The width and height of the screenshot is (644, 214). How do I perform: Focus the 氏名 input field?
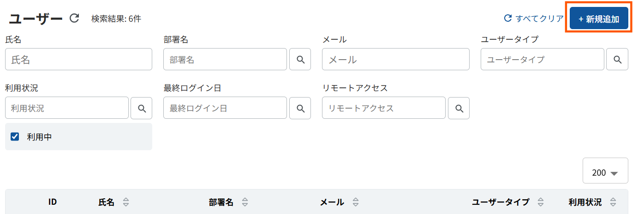click(x=78, y=59)
